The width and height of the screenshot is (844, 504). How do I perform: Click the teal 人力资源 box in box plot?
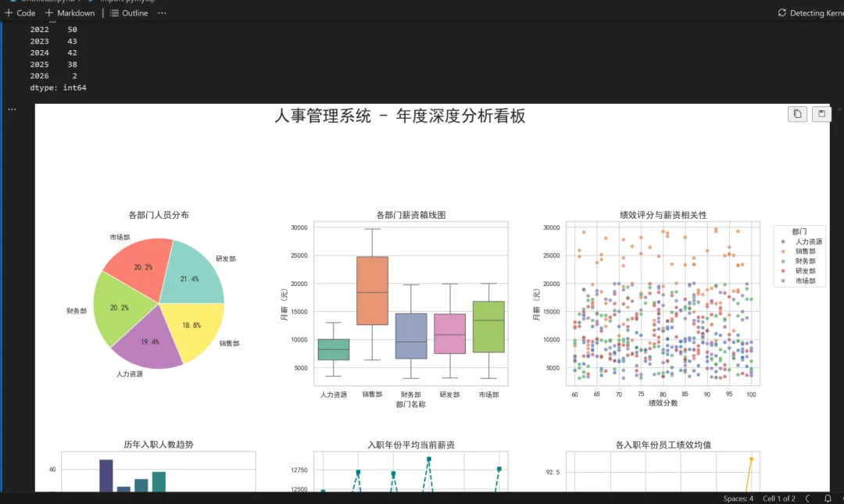(x=334, y=349)
